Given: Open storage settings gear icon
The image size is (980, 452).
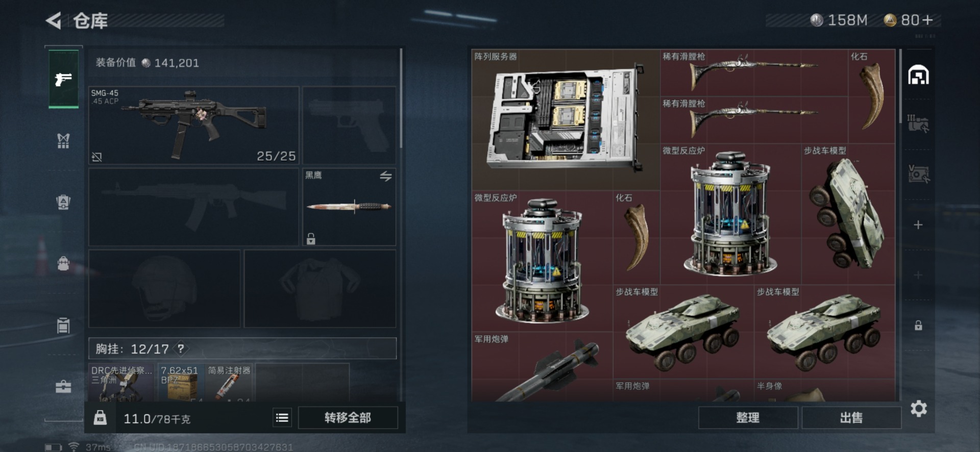Looking at the screenshot, I should [918, 409].
